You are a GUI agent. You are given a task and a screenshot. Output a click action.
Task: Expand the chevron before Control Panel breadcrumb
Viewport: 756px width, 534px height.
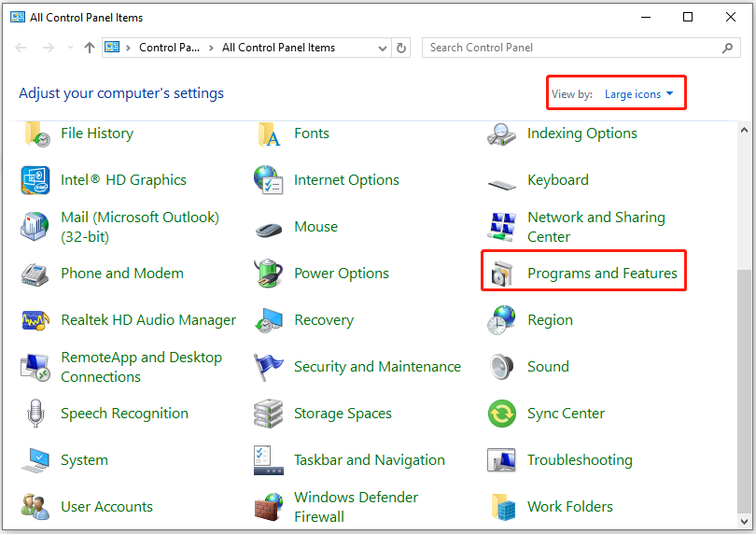pos(128,48)
